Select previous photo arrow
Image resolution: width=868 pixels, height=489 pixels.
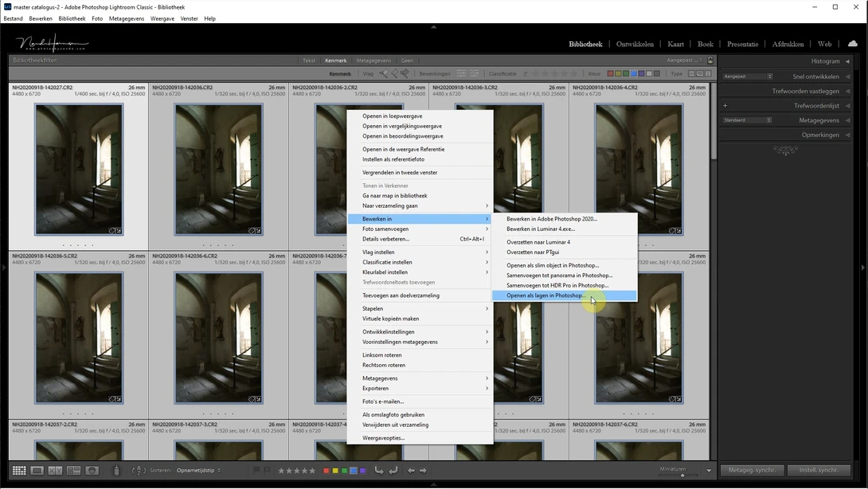point(411,470)
